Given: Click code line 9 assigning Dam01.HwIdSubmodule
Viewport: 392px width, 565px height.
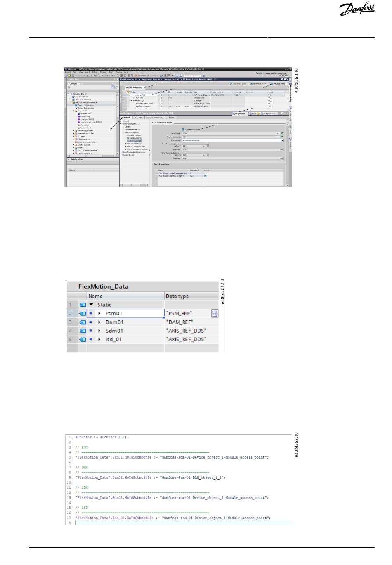Looking at the screenshot, I should [x=150, y=478].
